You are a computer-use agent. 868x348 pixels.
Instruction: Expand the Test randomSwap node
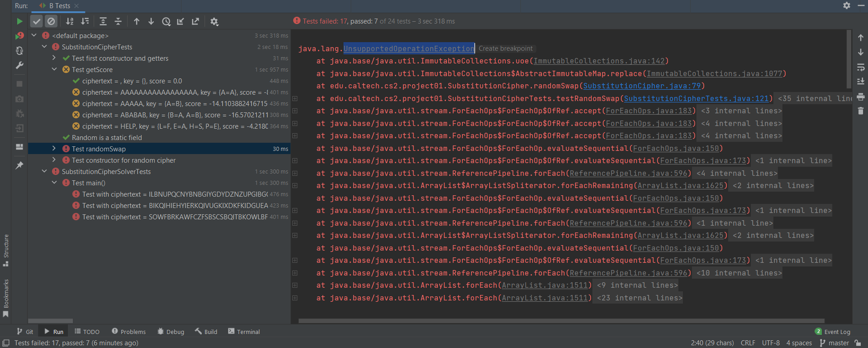[54, 149]
